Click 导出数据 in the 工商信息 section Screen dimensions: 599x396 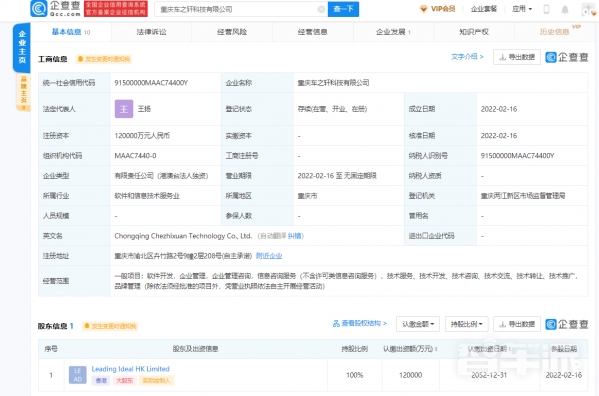[517, 57]
